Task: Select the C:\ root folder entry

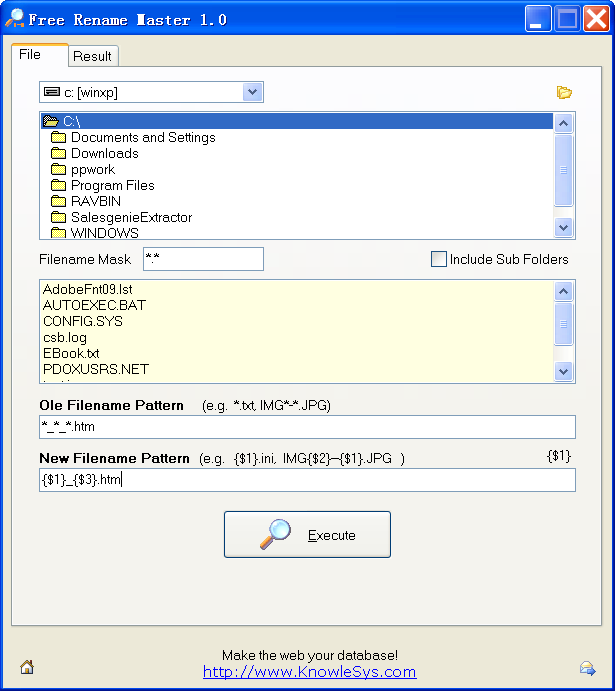Action: (70, 121)
